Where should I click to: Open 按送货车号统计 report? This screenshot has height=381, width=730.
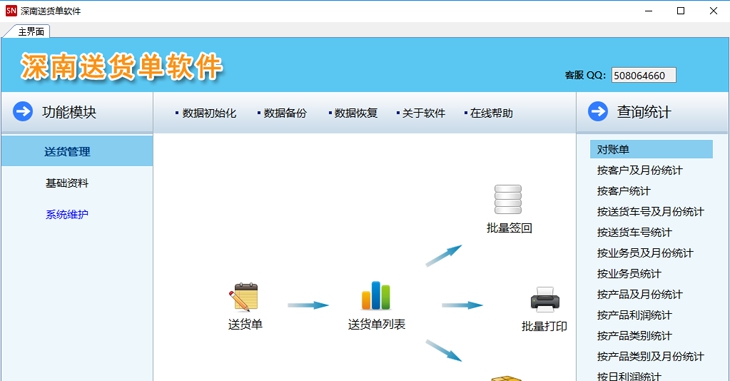click(634, 232)
